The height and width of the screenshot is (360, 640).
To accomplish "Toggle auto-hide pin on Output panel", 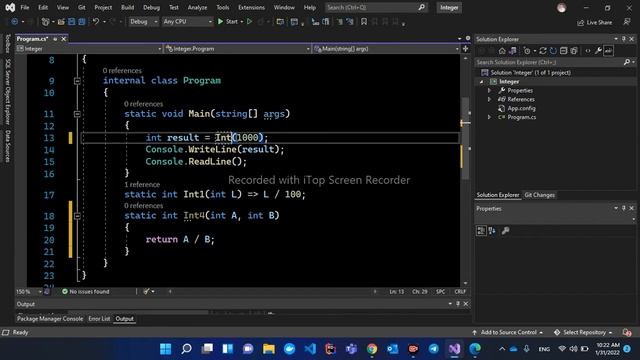I will (x=458, y=304).
